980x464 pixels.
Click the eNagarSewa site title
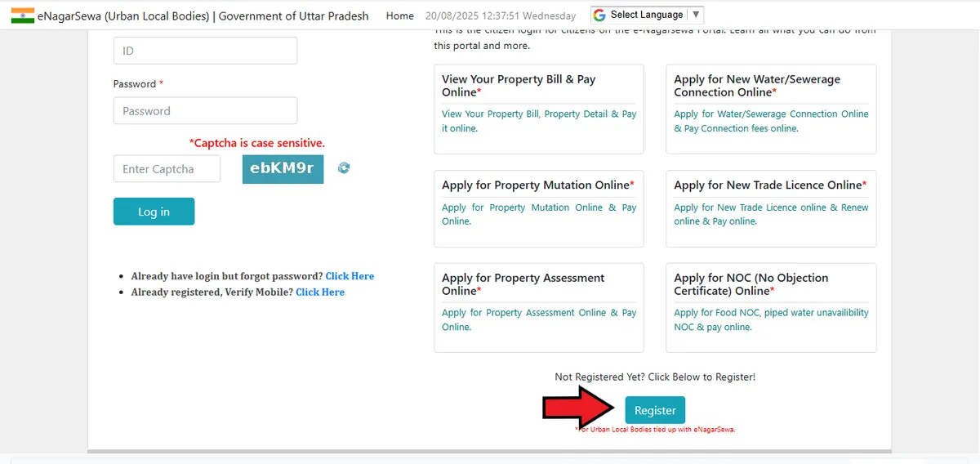[203, 16]
